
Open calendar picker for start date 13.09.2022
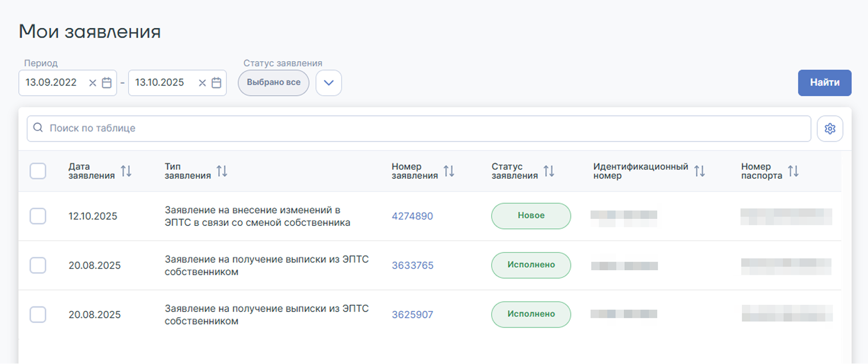coord(106,83)
